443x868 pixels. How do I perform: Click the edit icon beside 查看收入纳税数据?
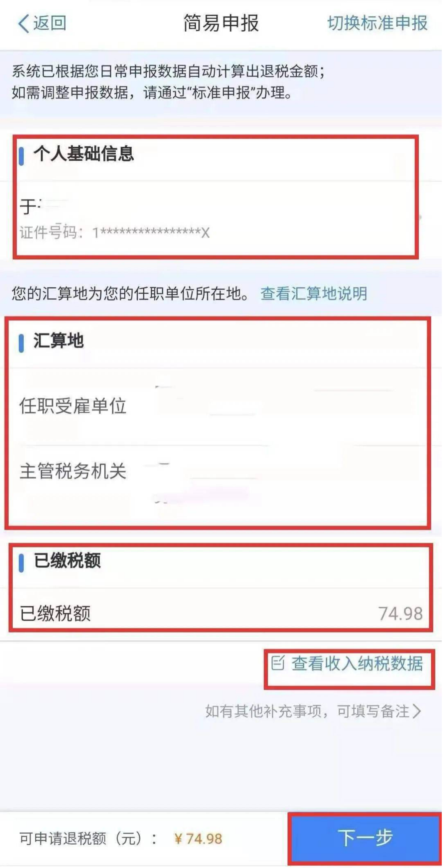[278, 662]
